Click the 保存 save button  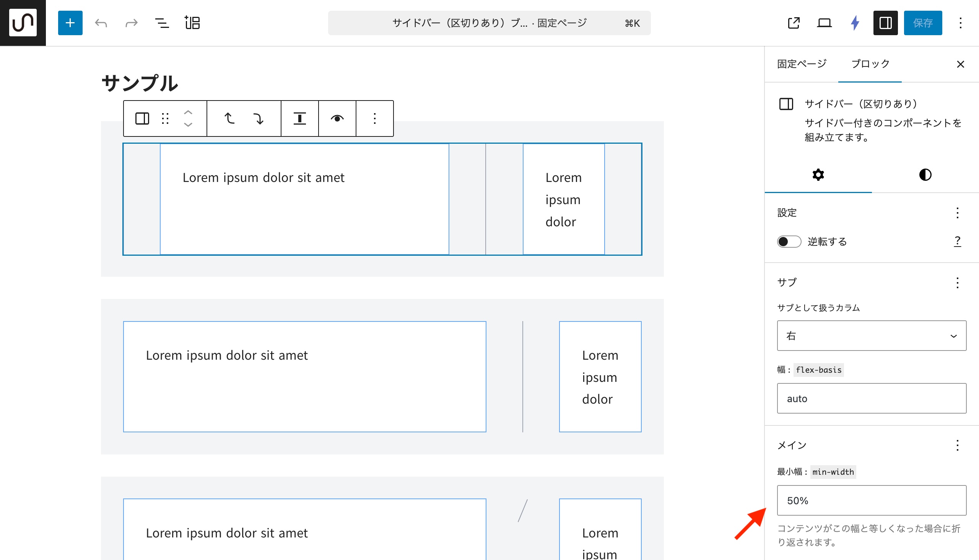coord(922,23)
